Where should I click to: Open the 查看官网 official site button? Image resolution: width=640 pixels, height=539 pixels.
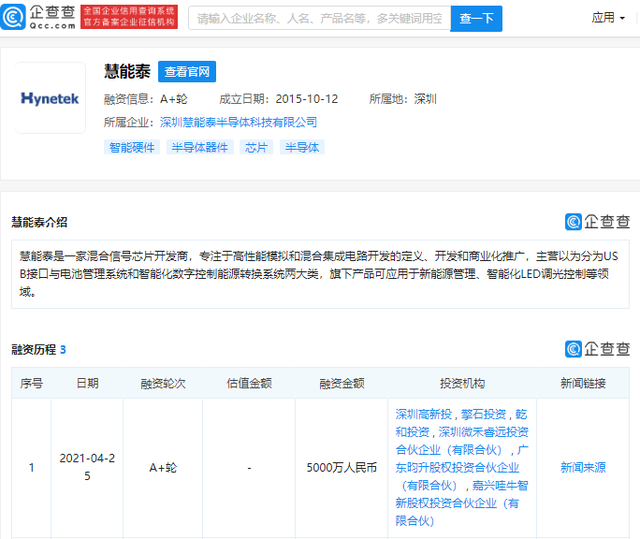(x=187, y=71)
